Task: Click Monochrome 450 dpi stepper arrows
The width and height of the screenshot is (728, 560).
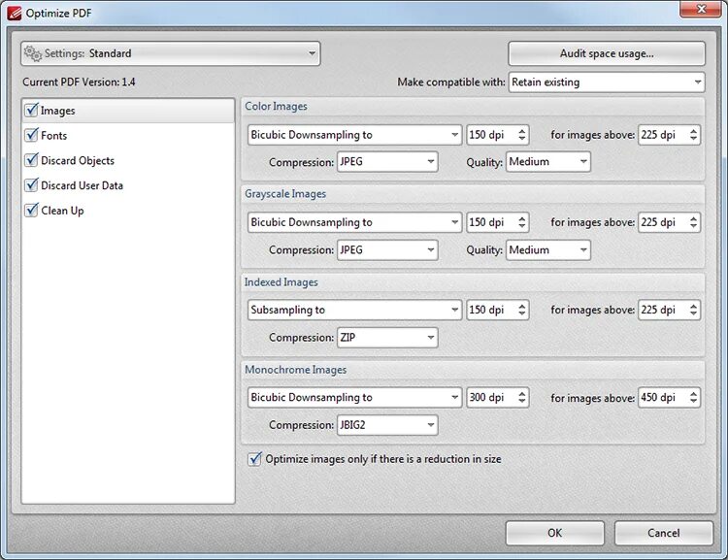Action: (x=694, y=398)
